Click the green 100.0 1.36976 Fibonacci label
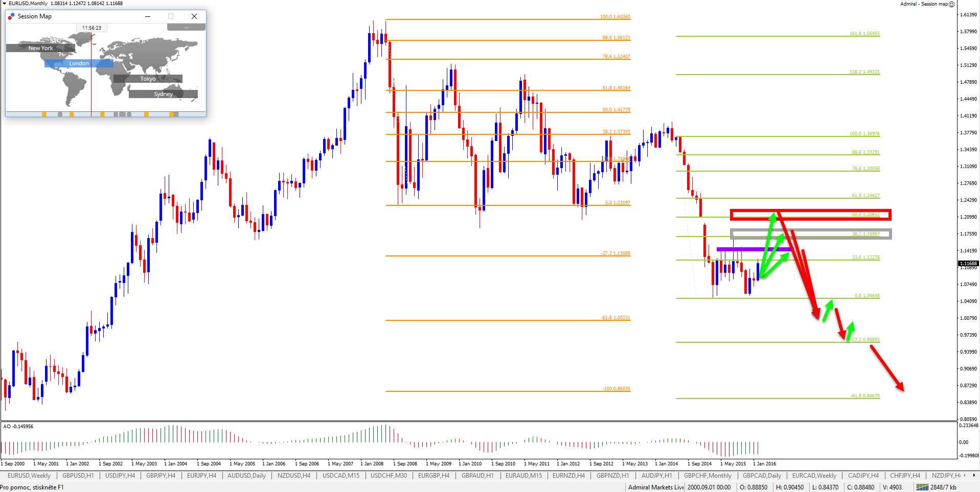 click(x=865, y=134)
